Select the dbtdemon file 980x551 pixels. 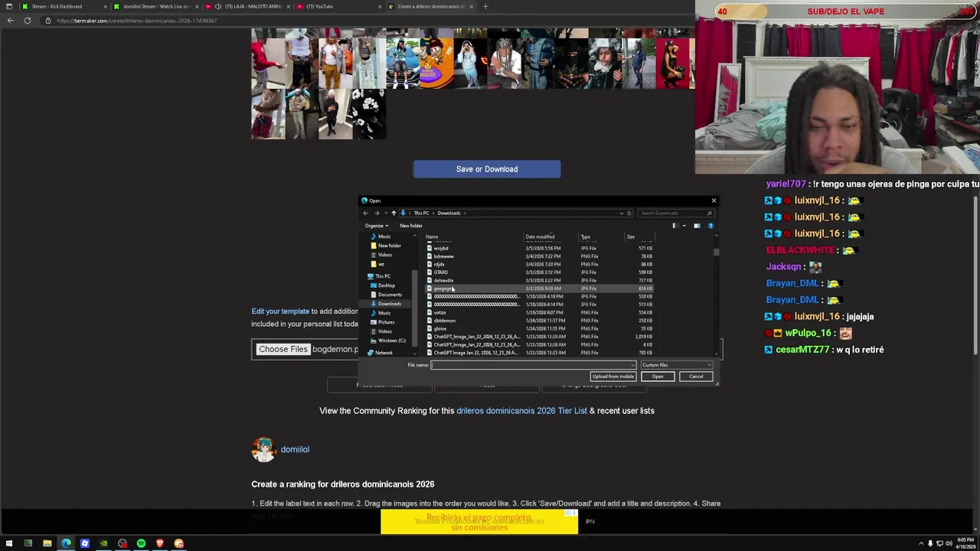(x=444, y=321)
